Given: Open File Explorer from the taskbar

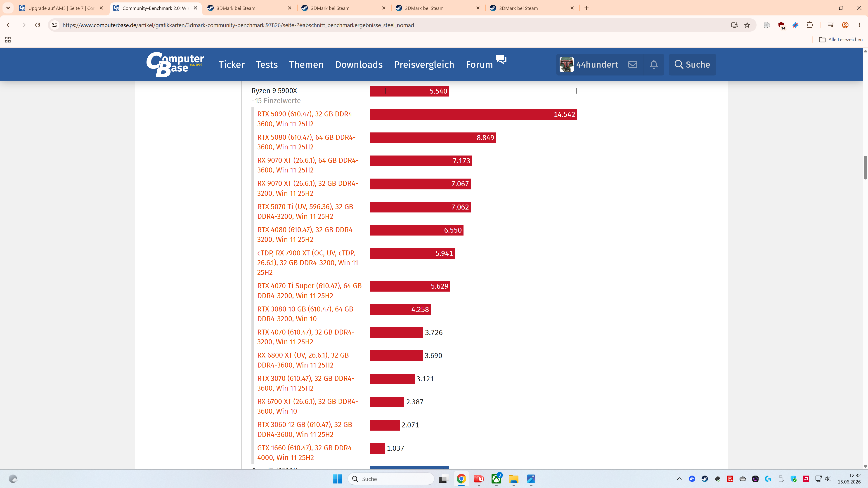Looking at the screenshot, I should [513, 479].
